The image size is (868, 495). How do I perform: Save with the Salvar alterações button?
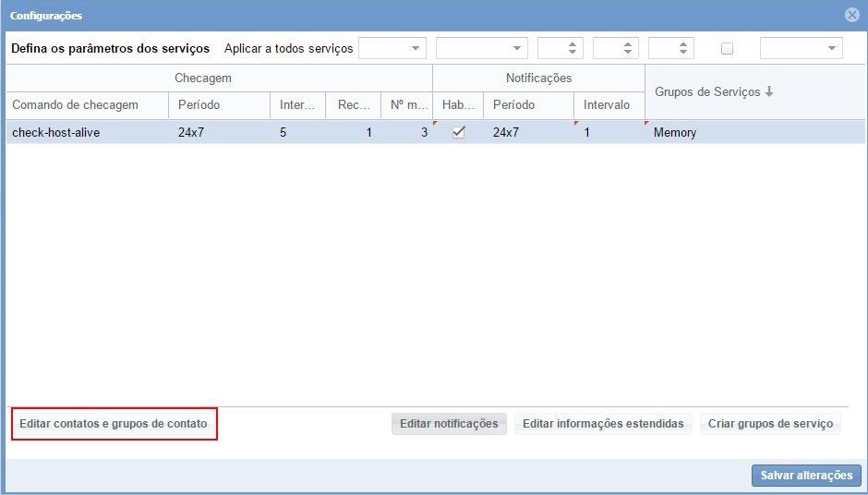[x=806, y=475]
